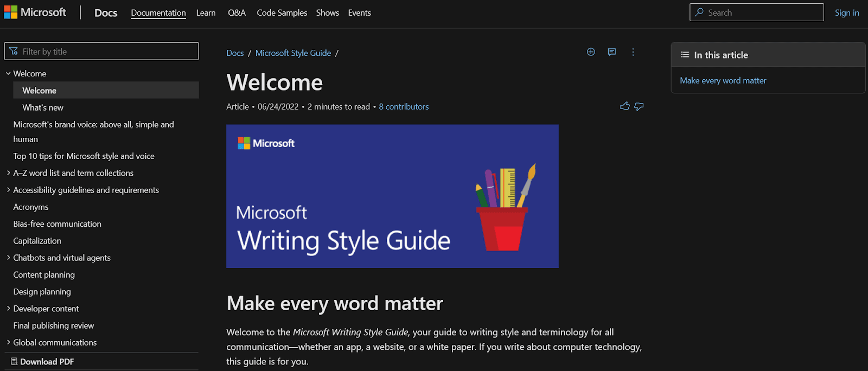The width and height of the screenshot is (868, 371).
Task: Expand Accessibility guidelines and requirements
Action: click(8, 190)
